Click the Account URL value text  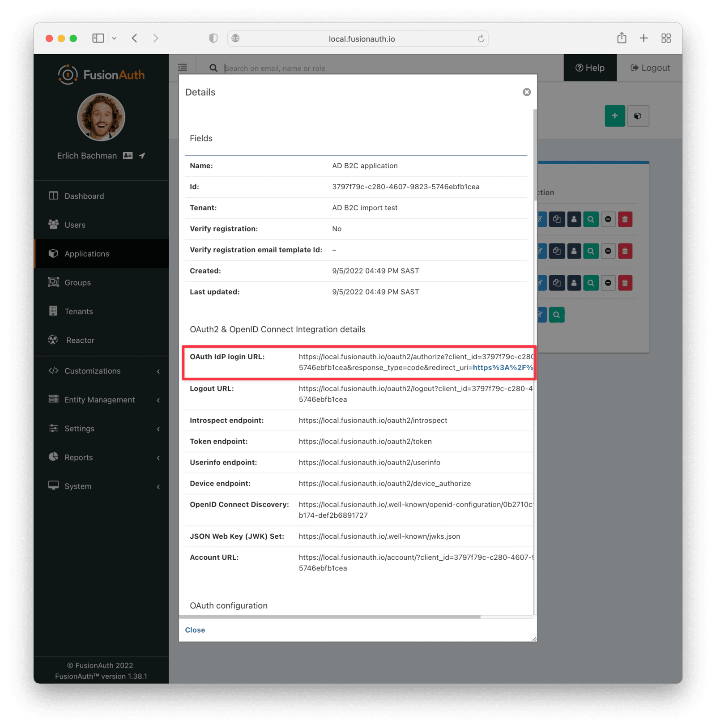tap(416, 562)
